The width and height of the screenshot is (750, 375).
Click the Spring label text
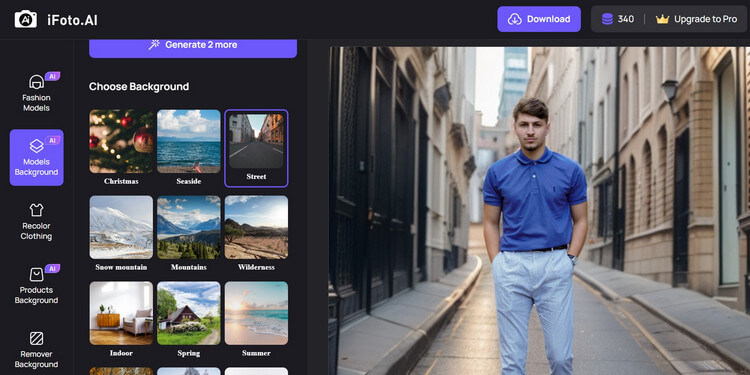pyautogui.click(x=189, y=353)
